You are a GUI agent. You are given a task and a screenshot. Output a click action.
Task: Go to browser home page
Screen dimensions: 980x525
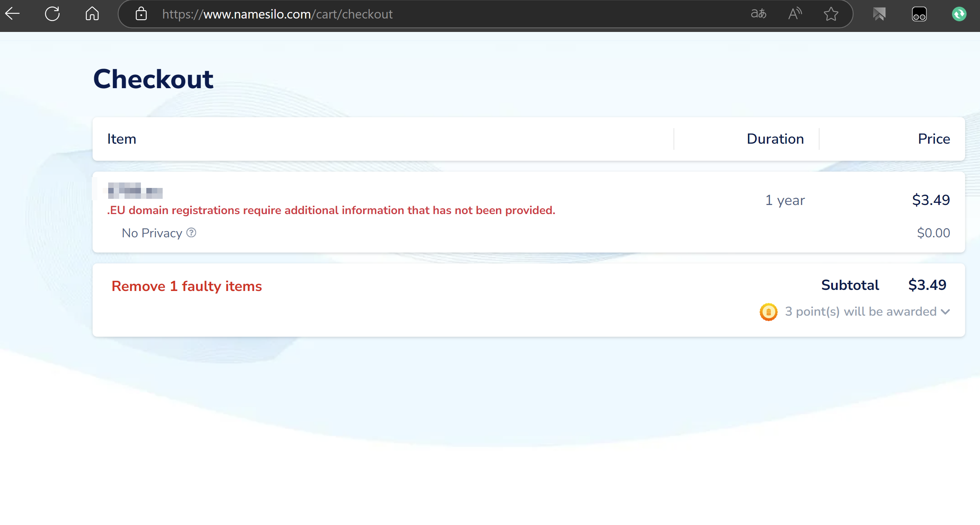[92, 14]
